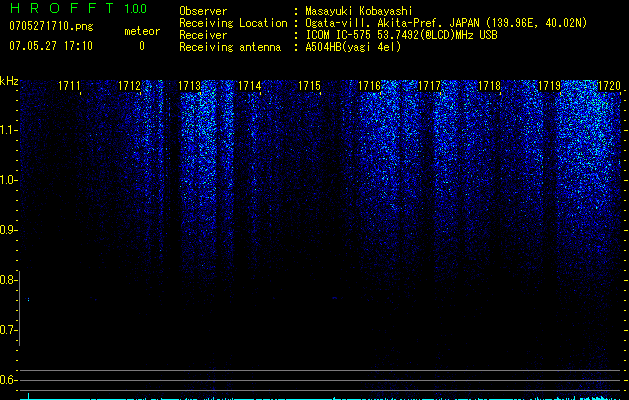
Task: Click the 0.9 kHz axis label
Action: coord(7,230)
